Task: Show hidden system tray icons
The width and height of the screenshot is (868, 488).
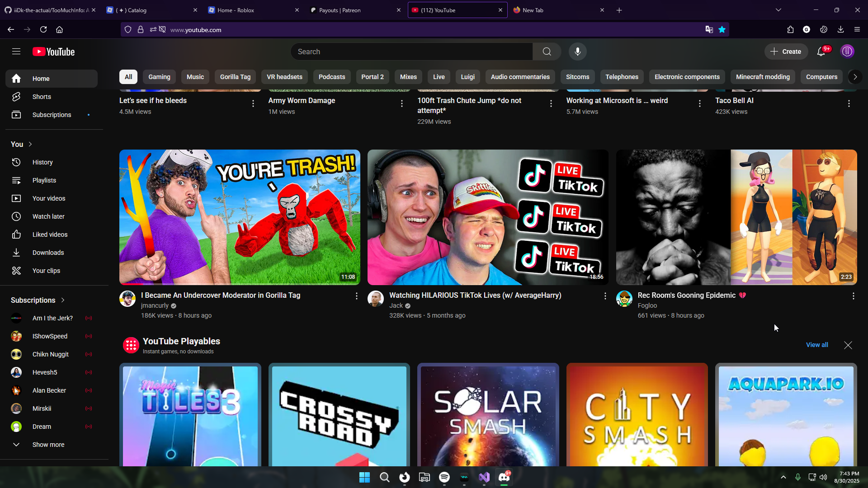Action: pos(783,477)
